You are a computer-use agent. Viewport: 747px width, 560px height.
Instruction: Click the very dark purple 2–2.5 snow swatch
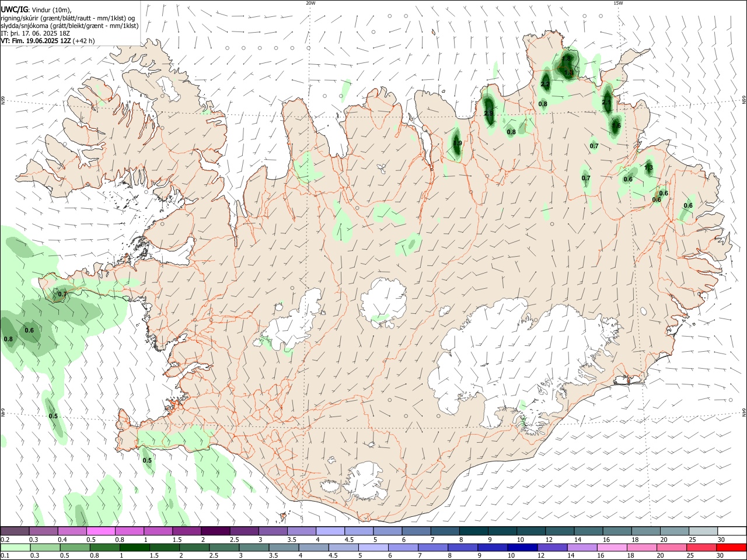click(x=215, y=531)
